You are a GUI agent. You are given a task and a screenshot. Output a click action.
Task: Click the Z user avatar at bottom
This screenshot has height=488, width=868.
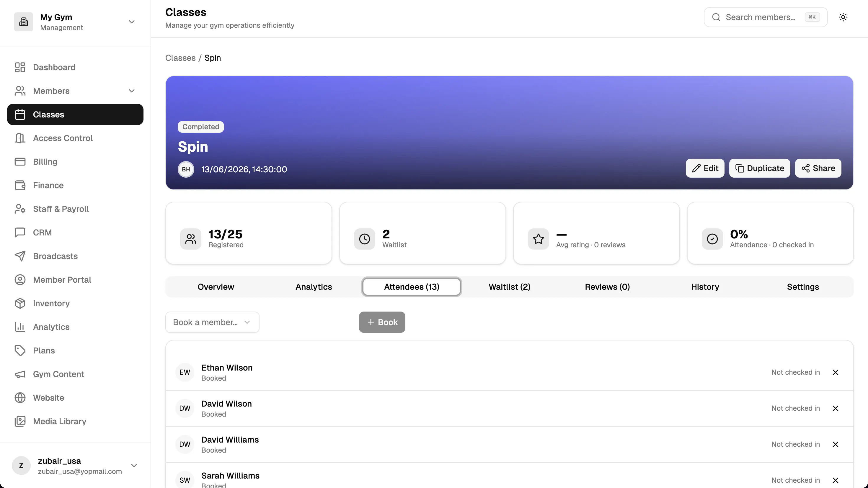pos(21,466)
